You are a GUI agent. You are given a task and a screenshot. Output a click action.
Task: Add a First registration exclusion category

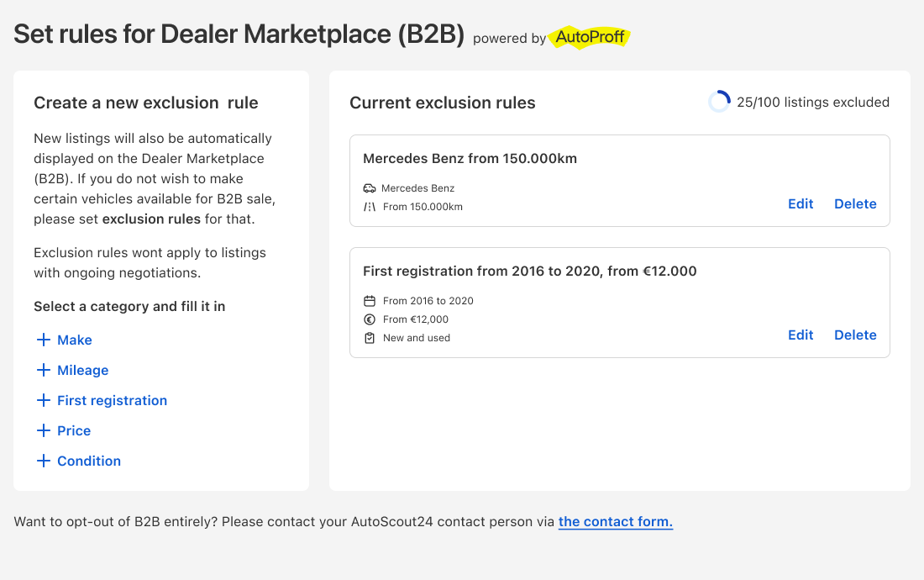[x=102, y=400]
